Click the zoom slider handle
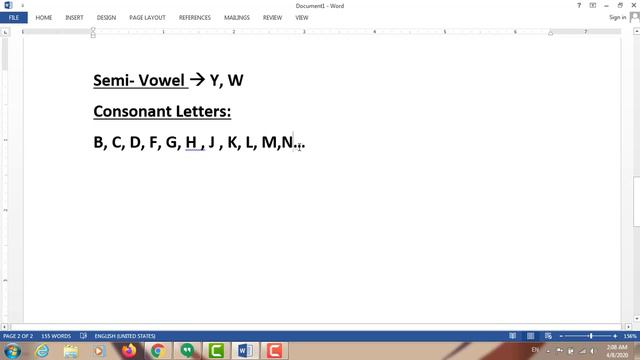 (591, 336)
